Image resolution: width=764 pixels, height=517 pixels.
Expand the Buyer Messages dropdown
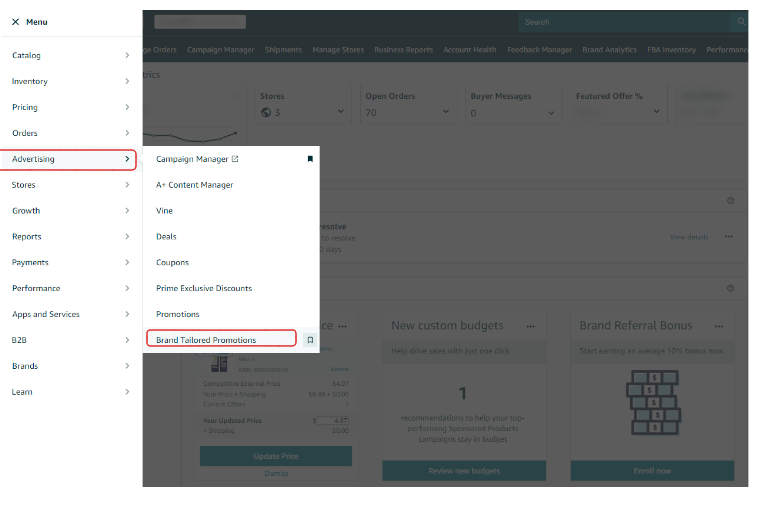pyautogui.click(x=551, y=113)
